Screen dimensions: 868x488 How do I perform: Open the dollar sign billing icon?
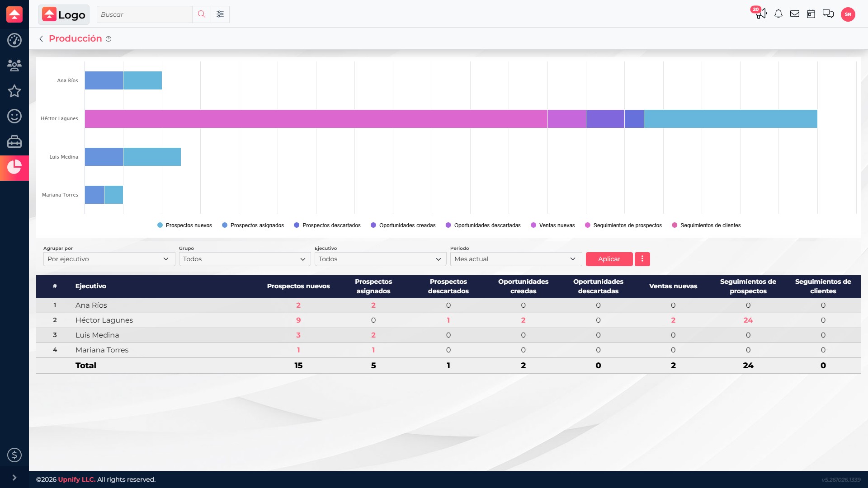tap(14, 455)
